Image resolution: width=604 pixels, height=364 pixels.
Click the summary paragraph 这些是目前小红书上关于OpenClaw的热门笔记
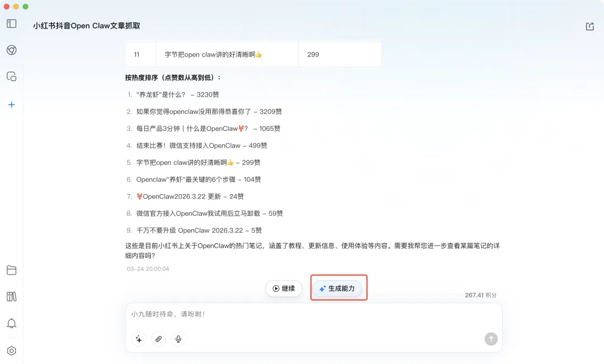click(313, 250)
